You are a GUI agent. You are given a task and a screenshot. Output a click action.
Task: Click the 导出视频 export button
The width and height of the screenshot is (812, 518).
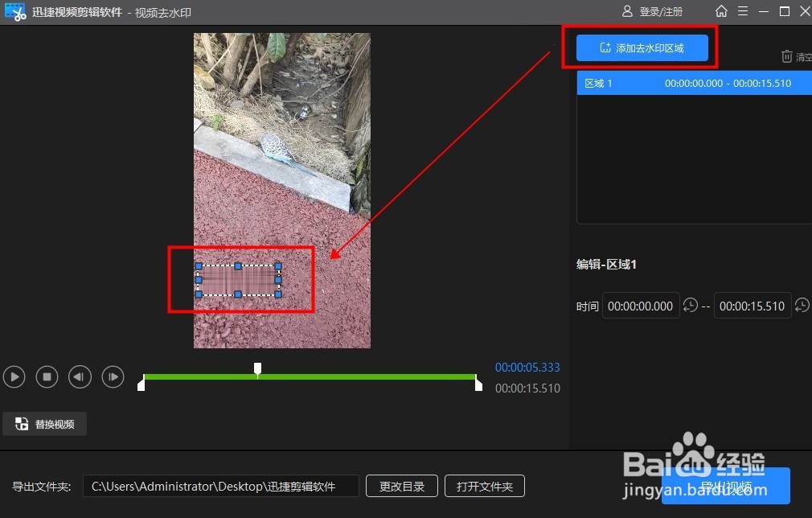click(x=724, y=486)
